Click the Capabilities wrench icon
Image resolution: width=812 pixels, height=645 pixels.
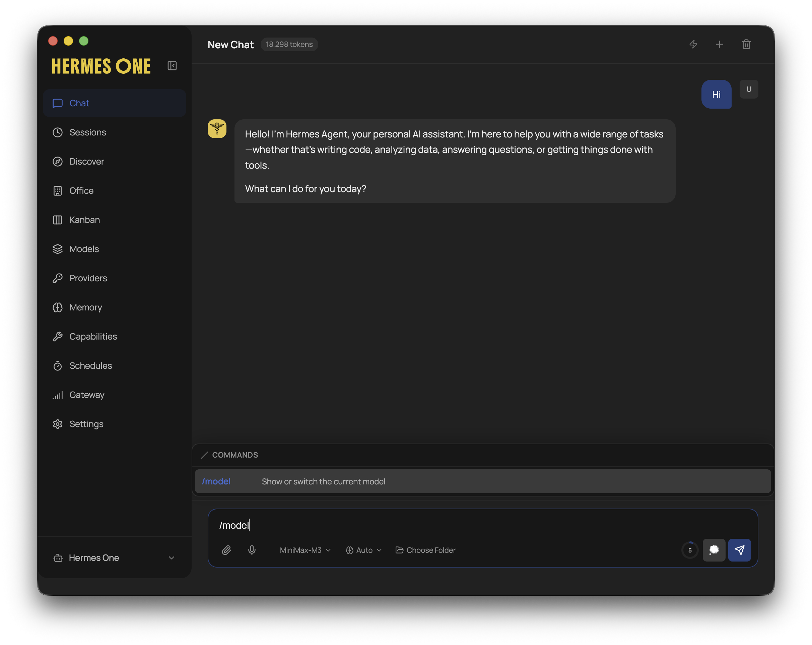point(58,336)
